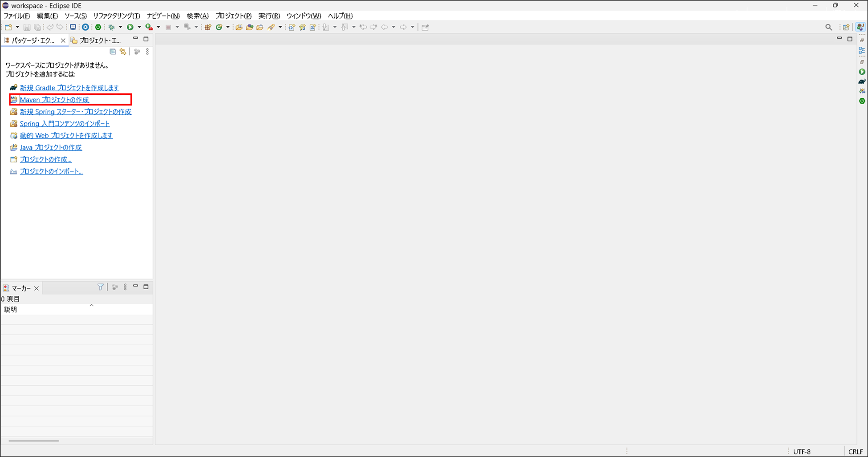Open the Package Explorer view menu dots

[x=147, y=52]
